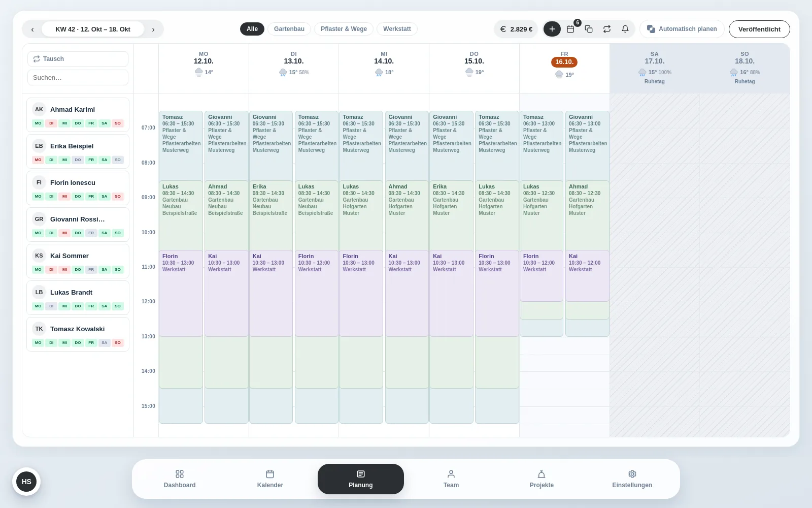This screenshot has height=508, width=812.
Task: Click the Ruhetag label under SA 17.10.
Action: click(x=654, y=81)
